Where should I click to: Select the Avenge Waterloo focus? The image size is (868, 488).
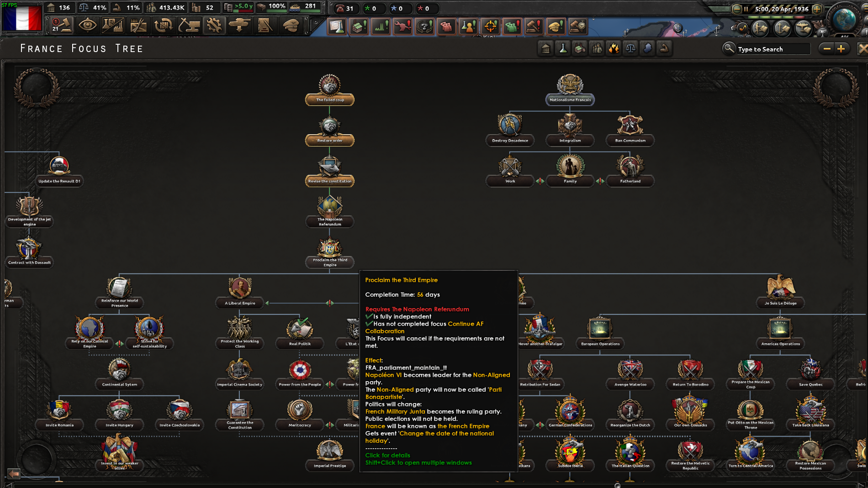pos(630,375)
